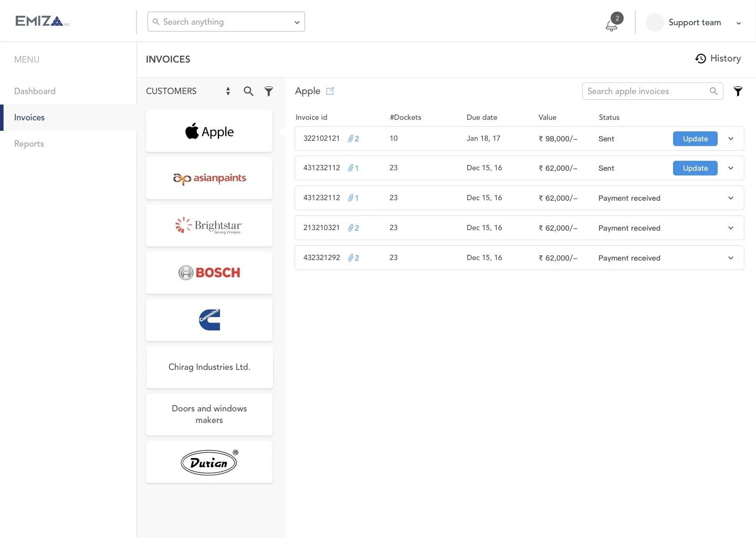The image size is (756, 538).
Task: Open the Search anything dropdown arrow
Action: point(297,22)
